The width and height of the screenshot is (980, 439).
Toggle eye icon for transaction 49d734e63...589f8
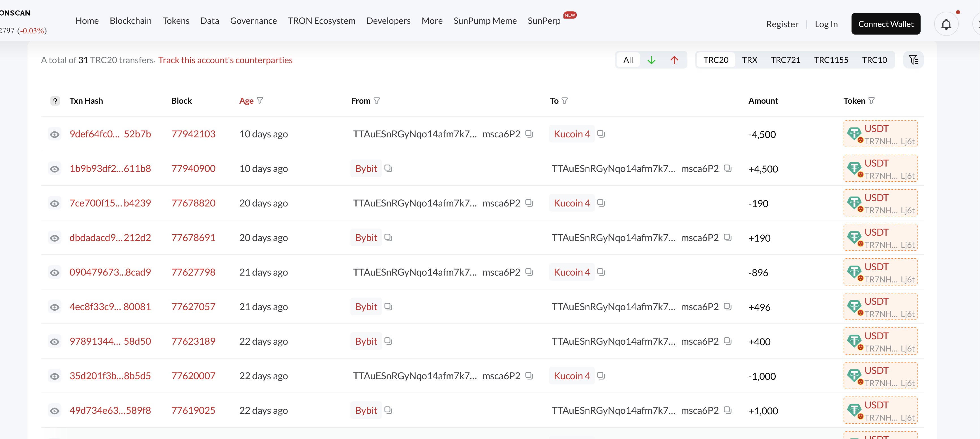(x=55, y=411)
